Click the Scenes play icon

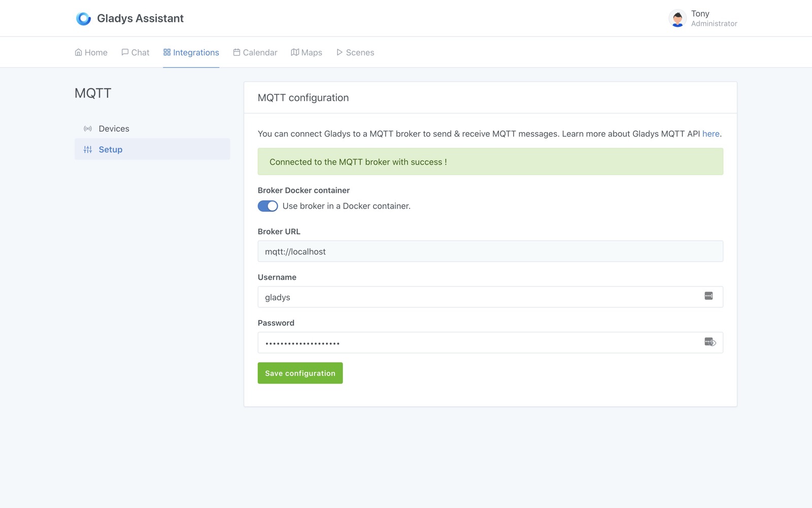tap(339, 52)
